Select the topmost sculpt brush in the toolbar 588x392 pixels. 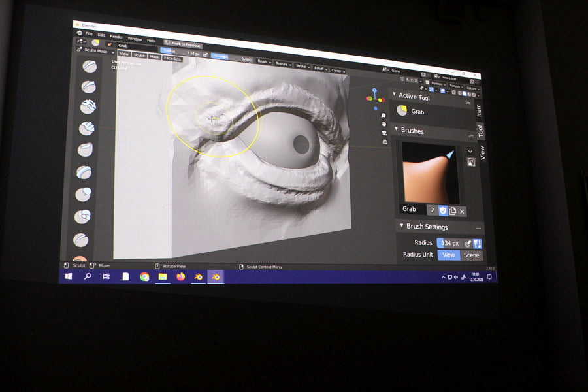click(x=90, y=66)
